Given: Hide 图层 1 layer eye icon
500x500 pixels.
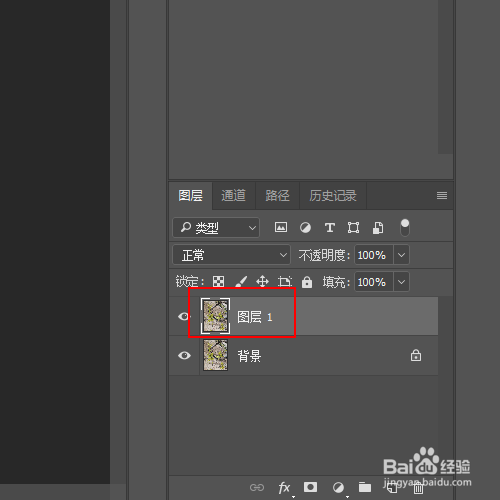Looking at the screenshot, I should (184, 316).
